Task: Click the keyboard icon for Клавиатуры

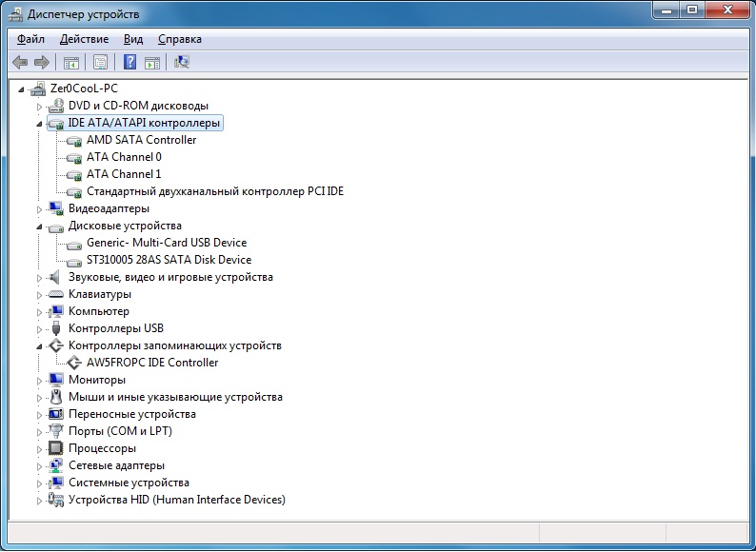Action: (56, 294)
